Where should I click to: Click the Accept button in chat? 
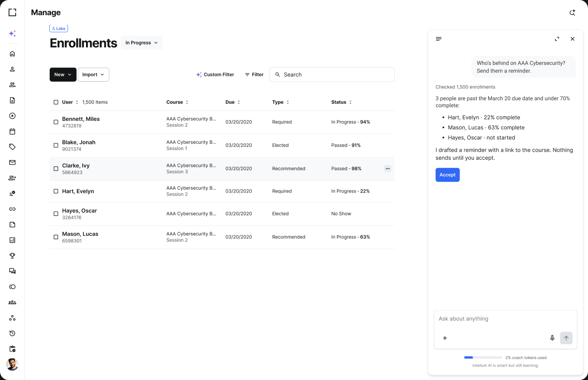447,175
